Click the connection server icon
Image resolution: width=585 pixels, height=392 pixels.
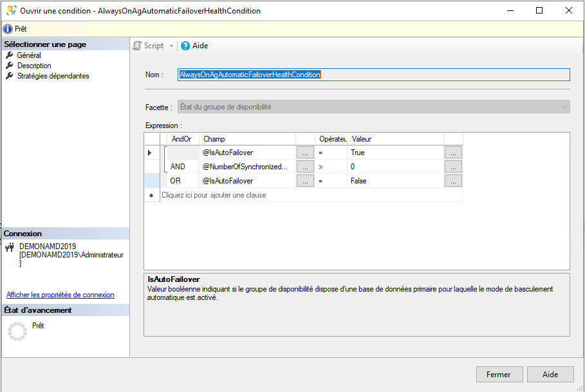pos(10,247)
